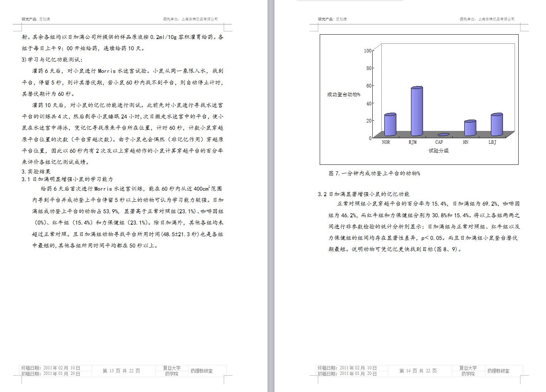
Task: Click 初稿日期: 2011年01月20日 in the page 13 footer
Action: 51,373
